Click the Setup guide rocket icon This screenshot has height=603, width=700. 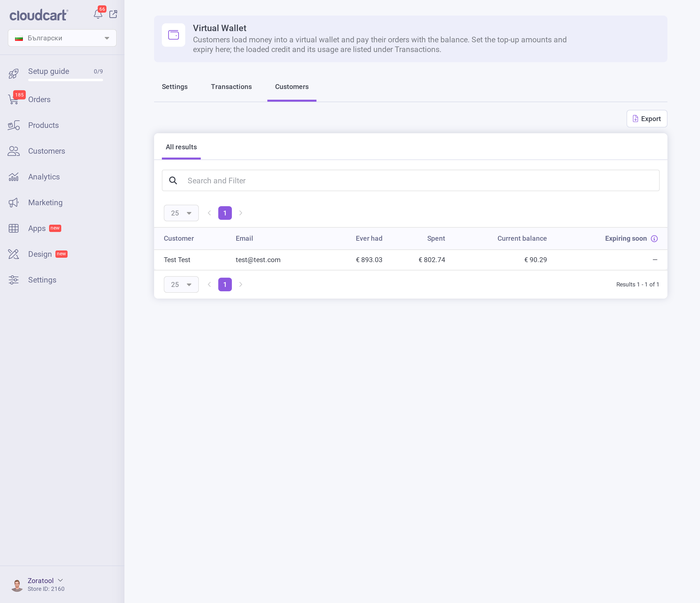coord(14,73)
